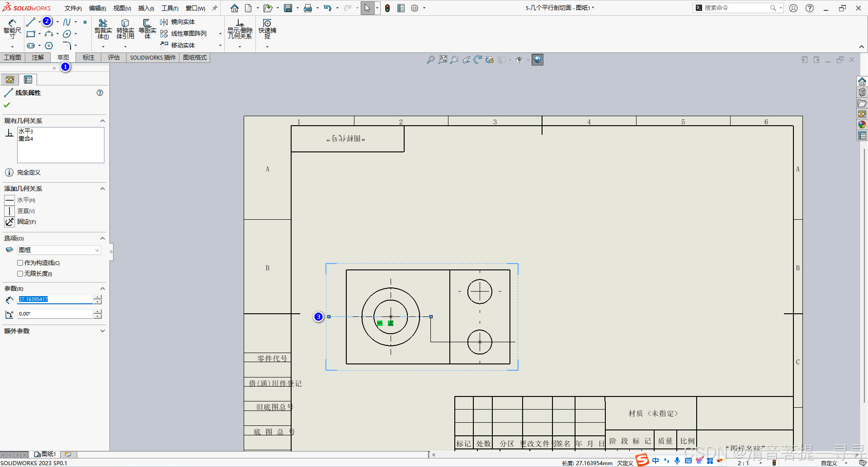The image size is (868, 467).
Task: Collapse 添加几何关系 section
Action: tap(103, 189)
